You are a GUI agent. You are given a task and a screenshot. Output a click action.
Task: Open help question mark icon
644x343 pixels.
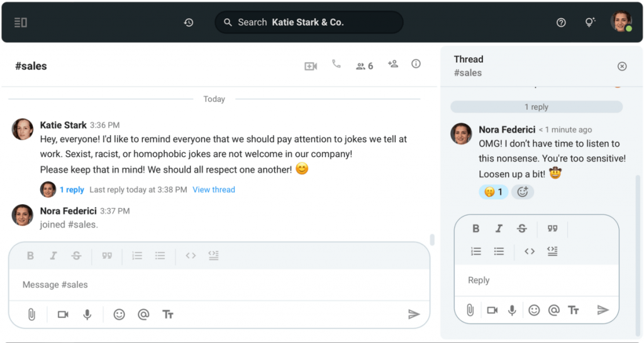pyautogui.click(x=561, y=23)
